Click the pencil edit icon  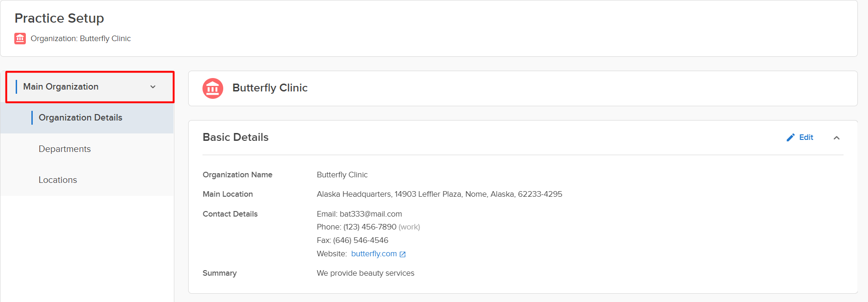[791, 138]
